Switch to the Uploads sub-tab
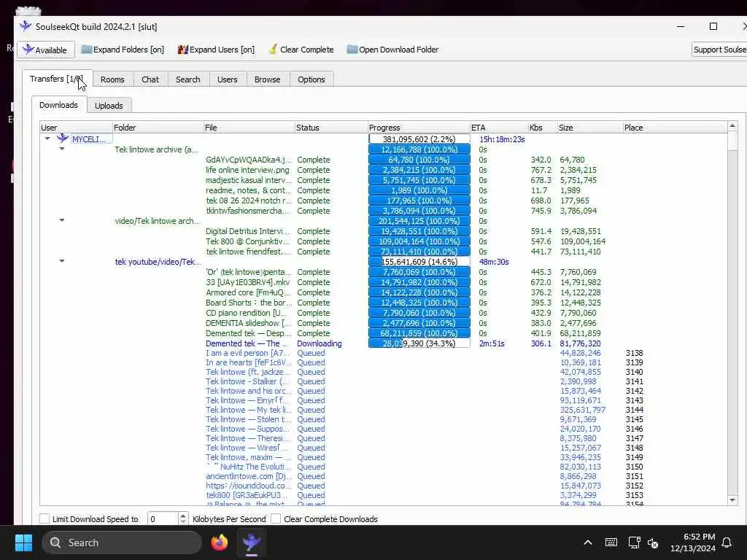 coord(109,106)
